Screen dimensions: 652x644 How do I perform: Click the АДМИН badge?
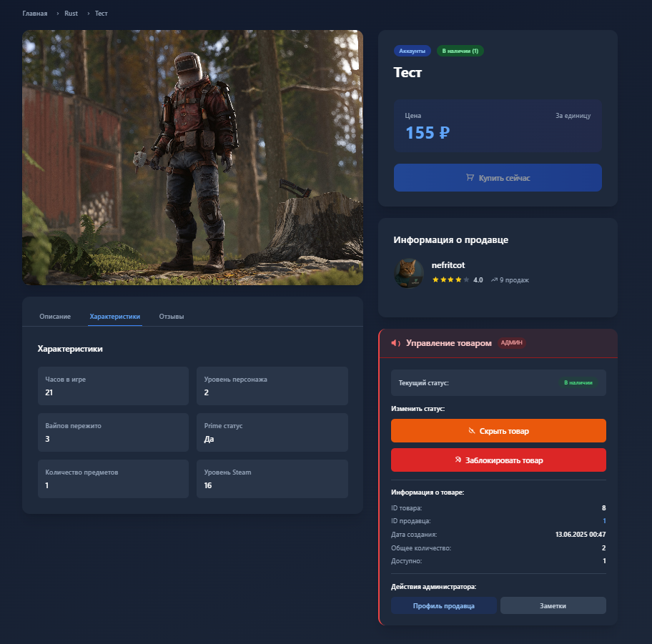coord(511,342)
